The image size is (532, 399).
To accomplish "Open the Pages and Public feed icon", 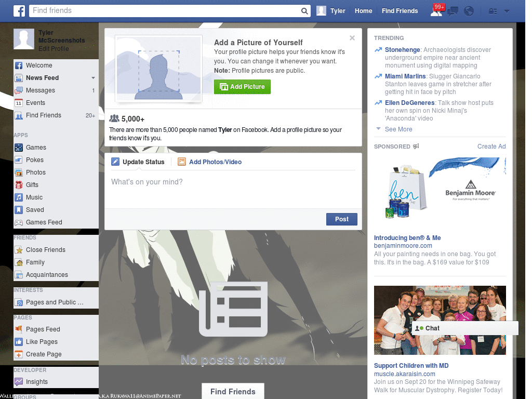I will coord(19,302).
